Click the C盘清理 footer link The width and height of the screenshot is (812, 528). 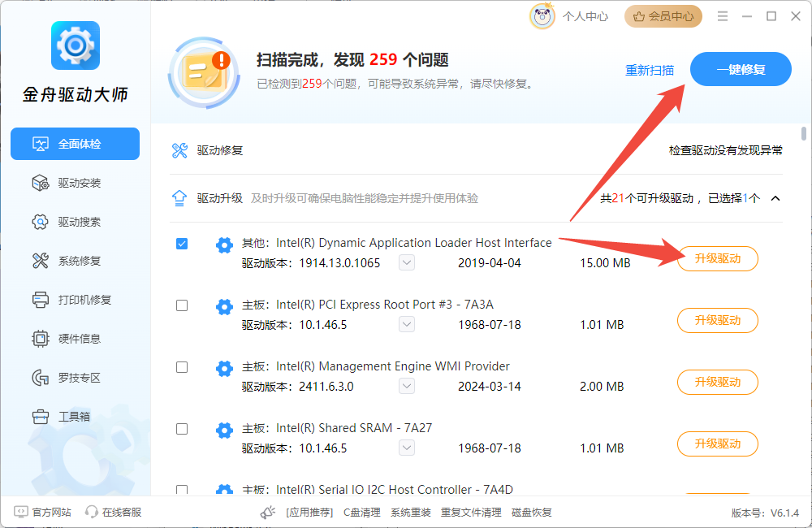(362, 513)
